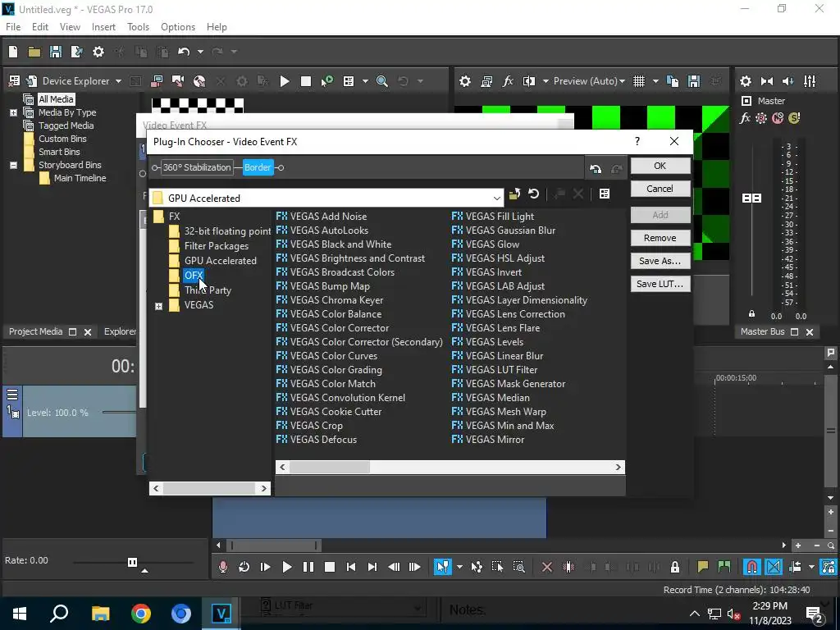Screen dimensions: 840x630
Task: Open Preview (Auto) quality dropdown
Action: pyautogui.click(x=622, y=81)
